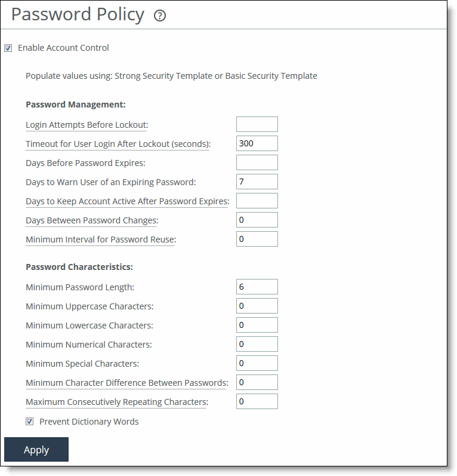The width and height of the screenshot is (457, 476).
Task: Click Login Attempts Before Lockout field
Action: [257, 124]
